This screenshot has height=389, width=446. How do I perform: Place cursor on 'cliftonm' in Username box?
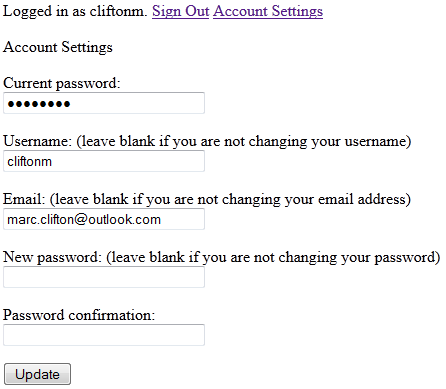coord(30,162)
